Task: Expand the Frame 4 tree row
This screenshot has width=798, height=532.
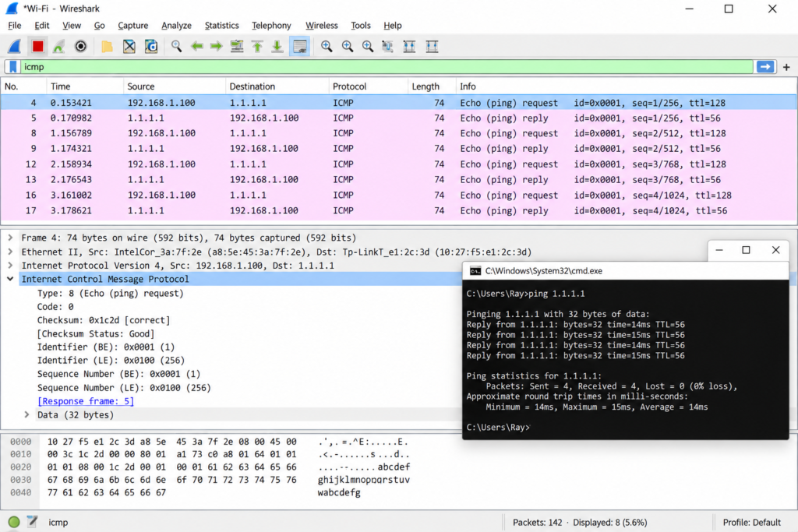Action: pos(10,238)
